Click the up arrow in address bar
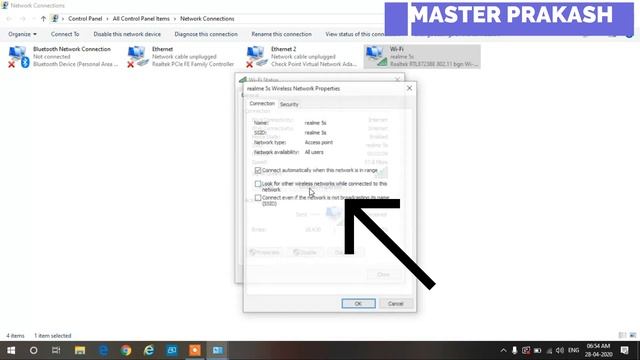 [43, 18]
